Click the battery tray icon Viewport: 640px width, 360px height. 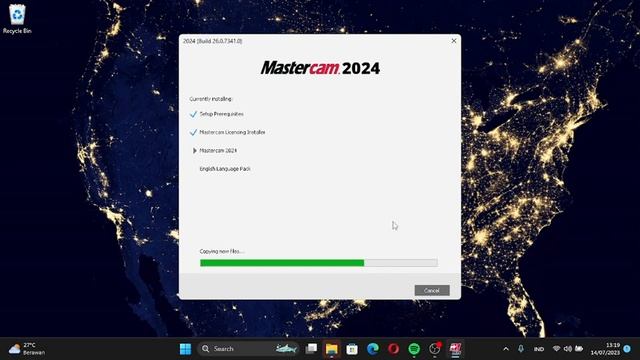pos(579,349)
